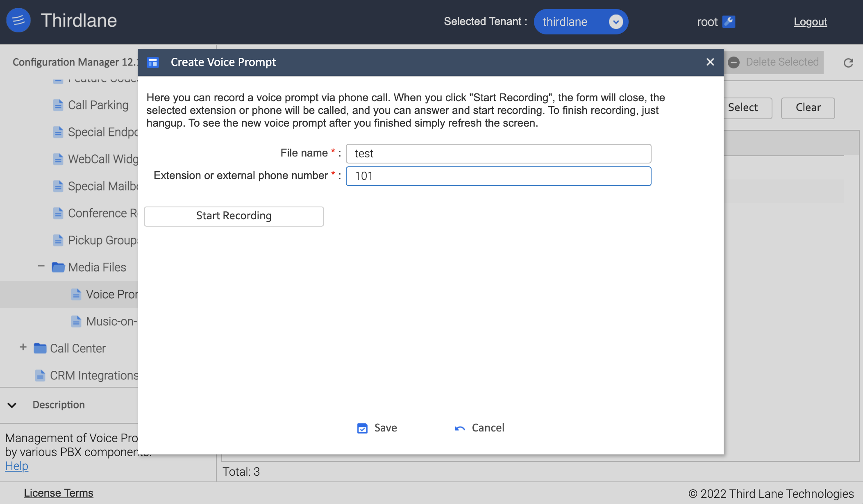Click the root user wrench icon
The width and height of the screenshot is (863, 504).
(x=729, y=22)
